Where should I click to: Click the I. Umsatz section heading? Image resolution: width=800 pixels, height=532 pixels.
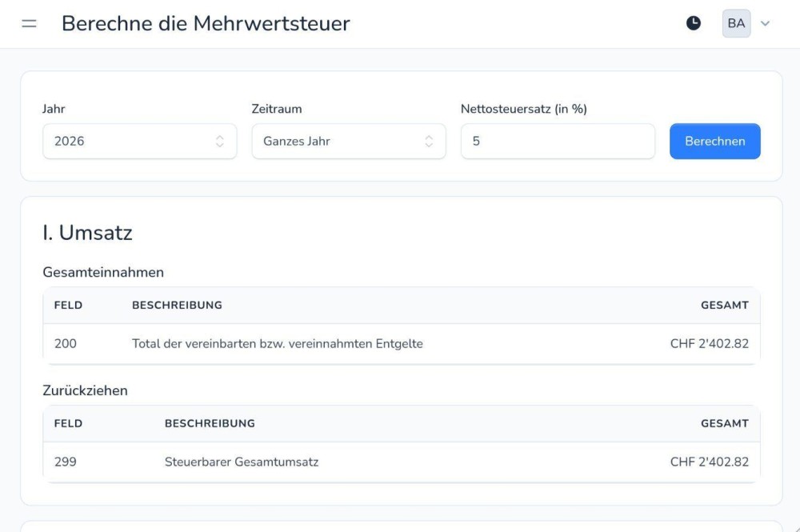coord(87,233)
